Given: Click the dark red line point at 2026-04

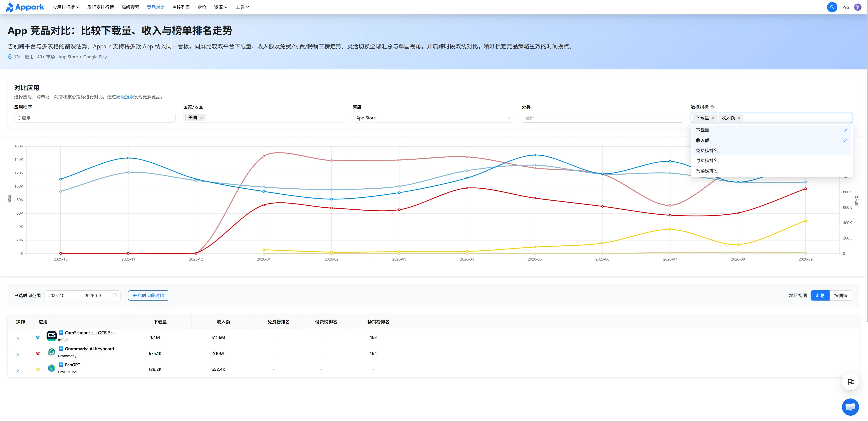Looking at the screenshot, I should (x=467, y=188).
